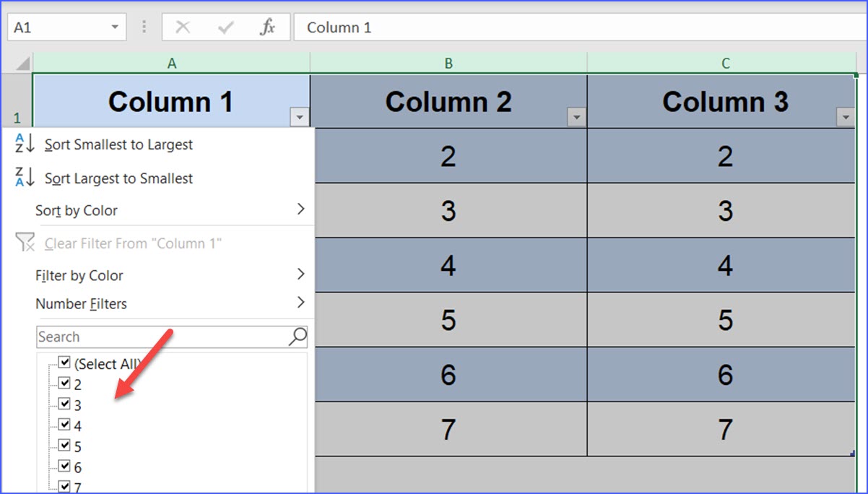Expand the Filter by Color submenu

tap(79, 275)
